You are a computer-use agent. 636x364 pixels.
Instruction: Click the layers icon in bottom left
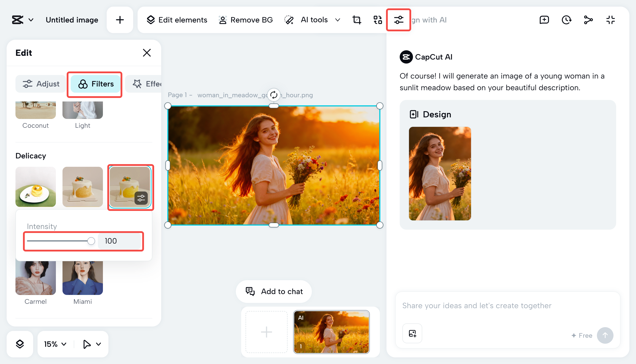tap(20, 344)
